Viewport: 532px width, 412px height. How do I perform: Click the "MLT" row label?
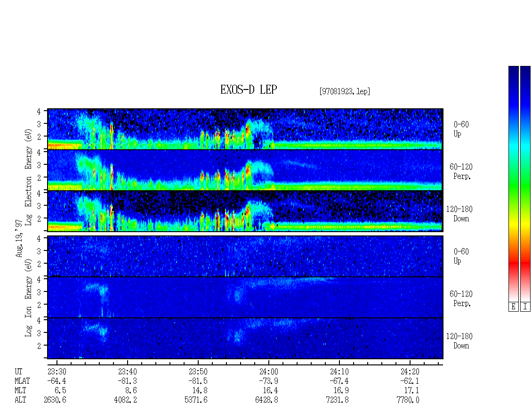click(x=20, y=391)
